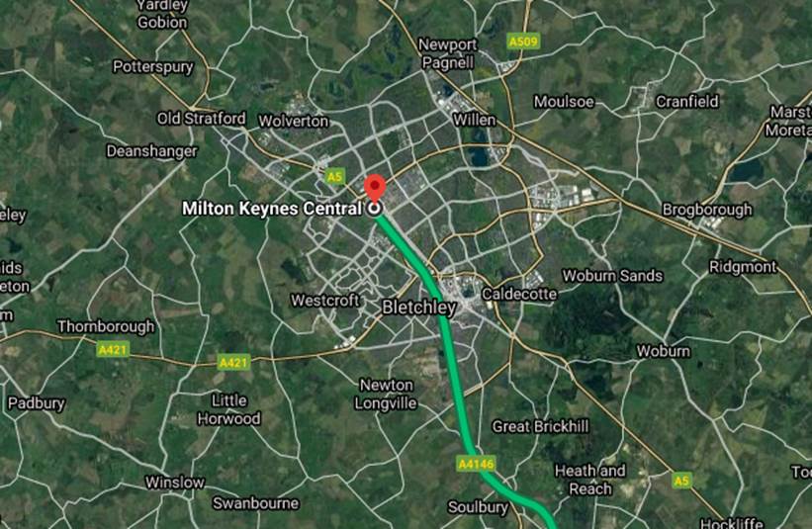Select the Winslow town label
The image size is (812, 529).
point(174,483)
